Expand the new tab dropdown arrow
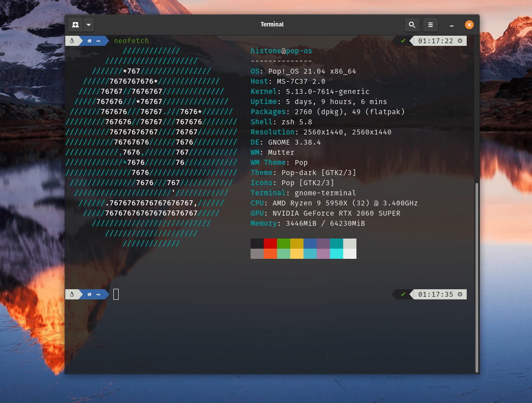This screenshot has height=403, width=532. pyautogui.click(x=88, y=25)
